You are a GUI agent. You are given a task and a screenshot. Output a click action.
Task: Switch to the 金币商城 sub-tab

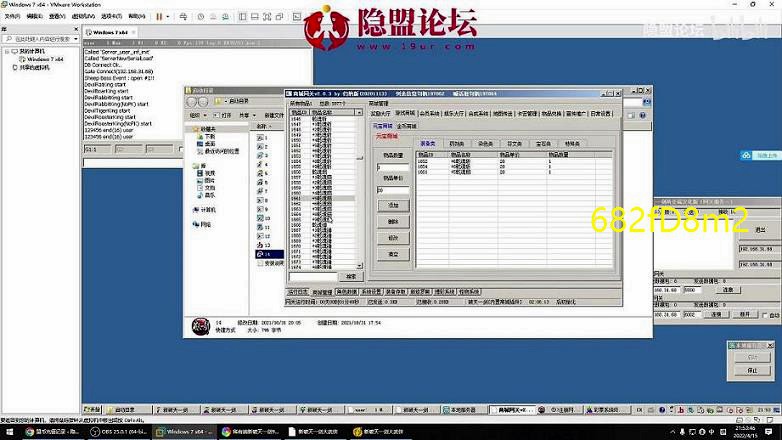pyautogui.click(x=406, y=126)
